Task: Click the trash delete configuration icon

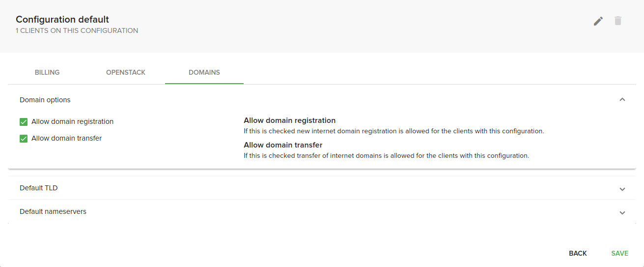Action: click(618, 21)
